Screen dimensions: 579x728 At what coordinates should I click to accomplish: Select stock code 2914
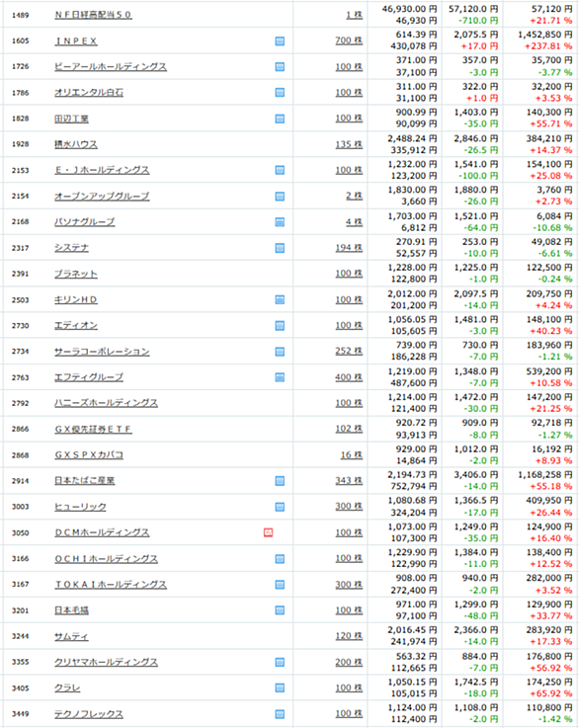(x=21, y=481)
